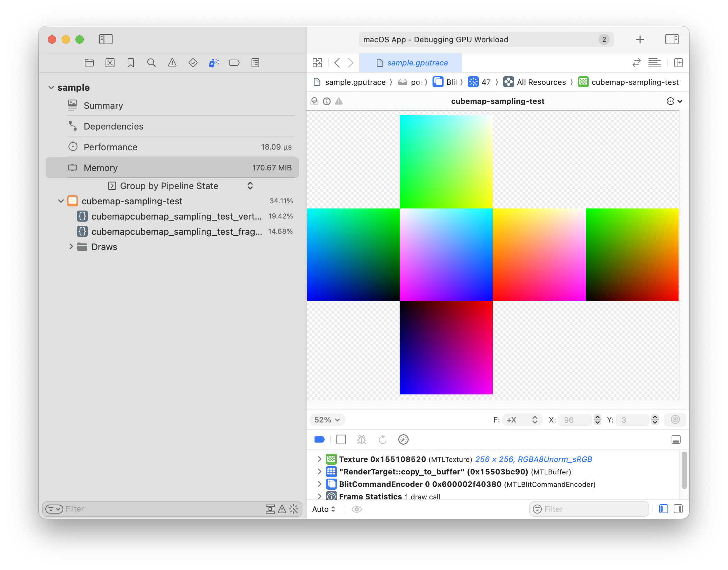Viewport: 728px width, 570px height.
Task: Click sample.gputrace in the jump bar
Action: [x=349, y=82]
